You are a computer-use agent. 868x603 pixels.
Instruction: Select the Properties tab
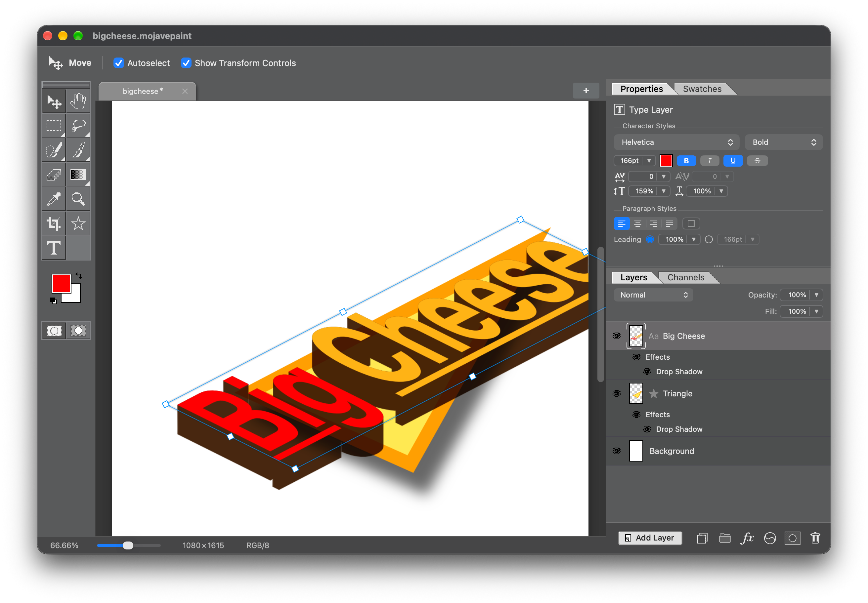pyautogui.click(x=641, y=89)
